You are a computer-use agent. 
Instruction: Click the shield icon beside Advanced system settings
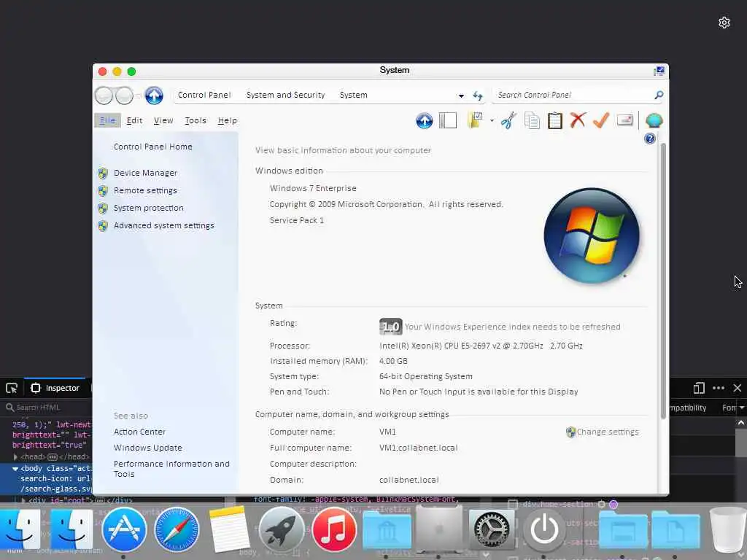[103, 226]
